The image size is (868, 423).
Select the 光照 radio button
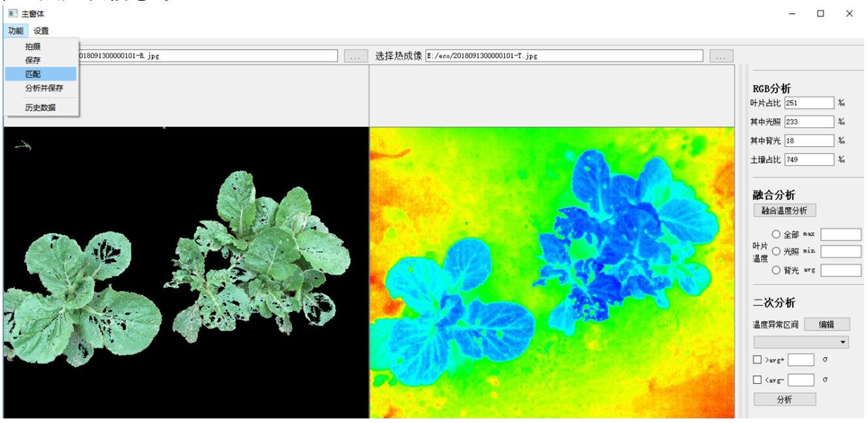(776, 251)
